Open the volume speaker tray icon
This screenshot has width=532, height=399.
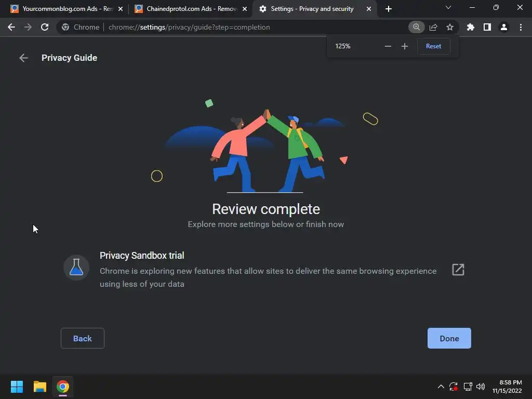tap(481, 387)
